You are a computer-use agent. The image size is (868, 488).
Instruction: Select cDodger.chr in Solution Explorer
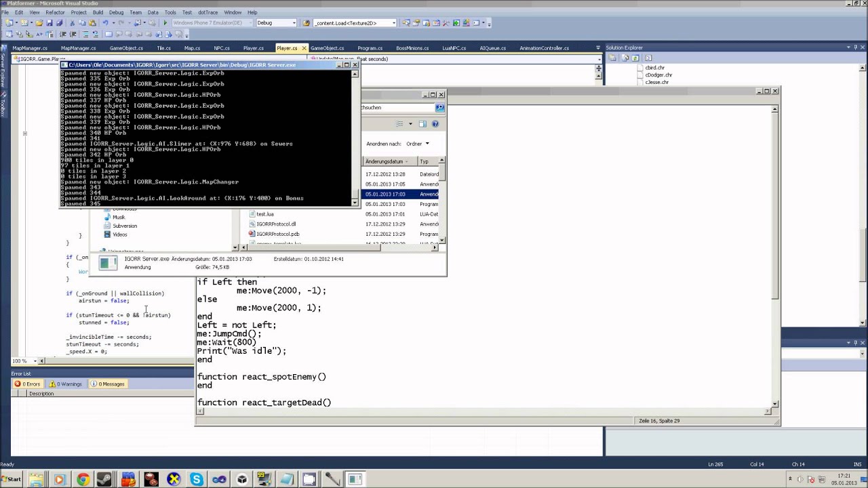(x=658, y=75)
